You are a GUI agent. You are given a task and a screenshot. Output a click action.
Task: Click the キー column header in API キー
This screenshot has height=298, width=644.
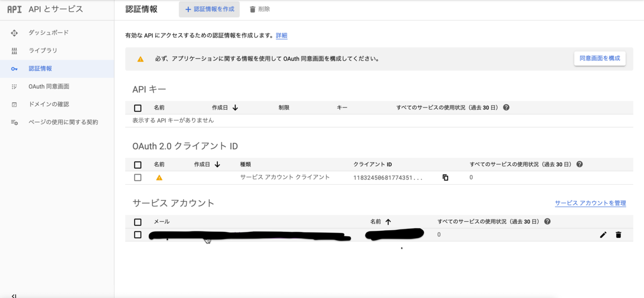click(x=342, y=107)
